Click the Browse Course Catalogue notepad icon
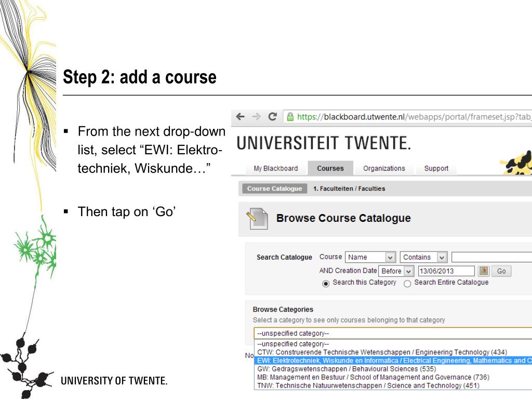This screenshot has width=532, height=399. coord(257,219)
